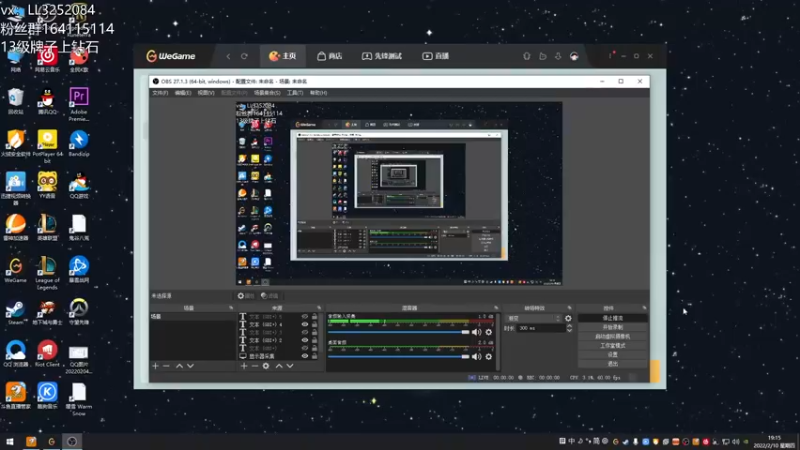Open the Warm Snow file on desktop
The image size is (800, 450).
pyautogui.click(x=79, y=399)
